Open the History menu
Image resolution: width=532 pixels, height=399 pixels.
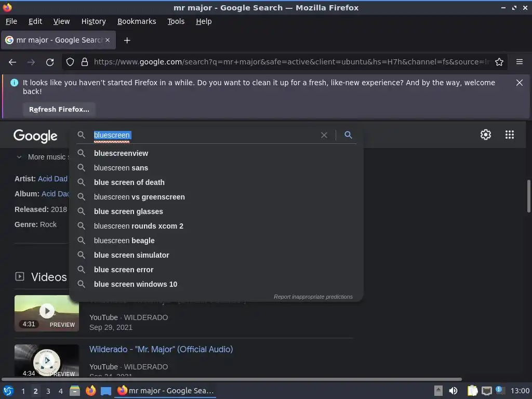[x=94, y=21]
